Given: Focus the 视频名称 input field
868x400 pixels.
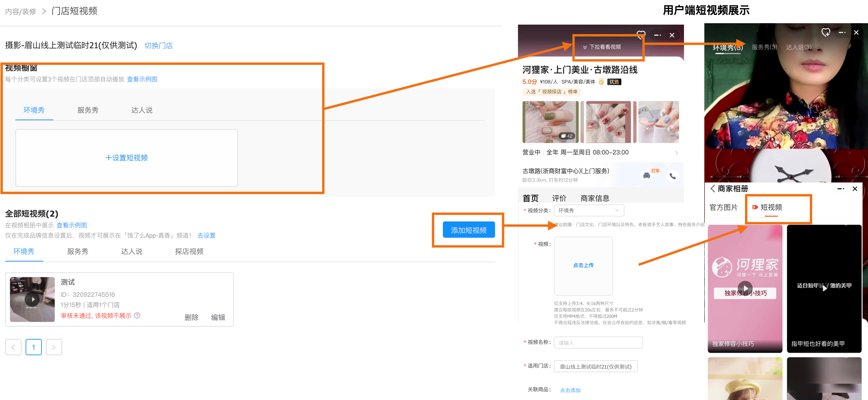Looking at the screenshot, I should pyautogui.click(x=598, y=343).
